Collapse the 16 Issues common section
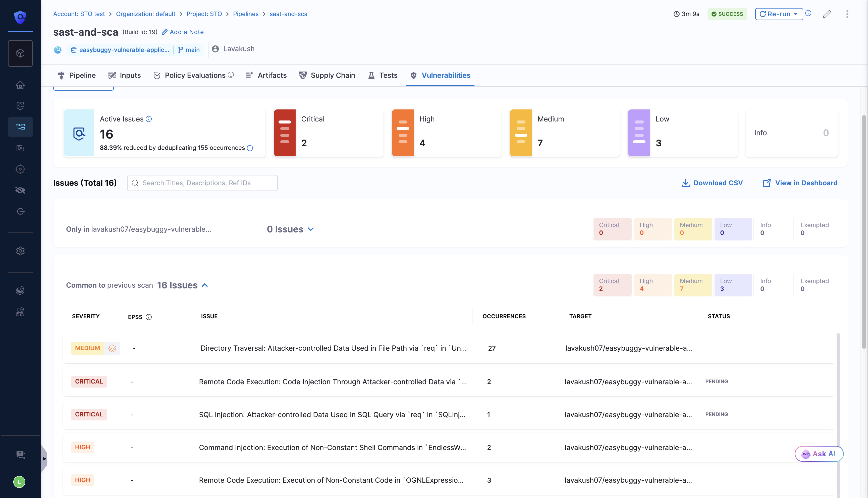868x498 pixels. [x=205, y=285]
